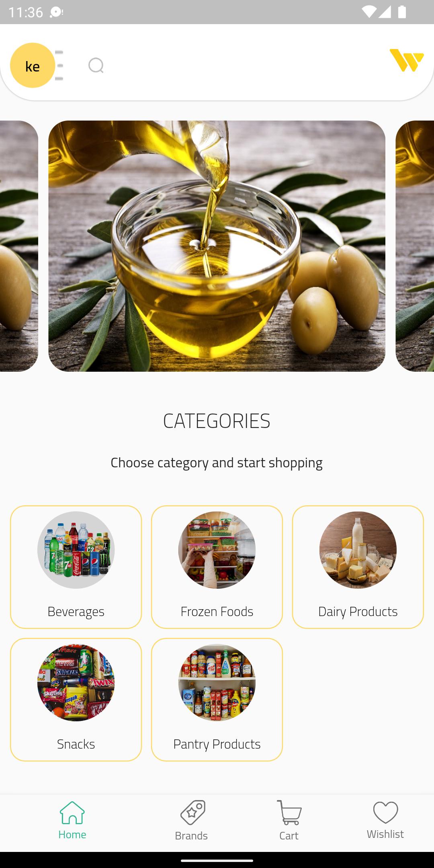
Task: Select the Frozen Foods category card
Action: pyautogui.click(x=217, y=567)
